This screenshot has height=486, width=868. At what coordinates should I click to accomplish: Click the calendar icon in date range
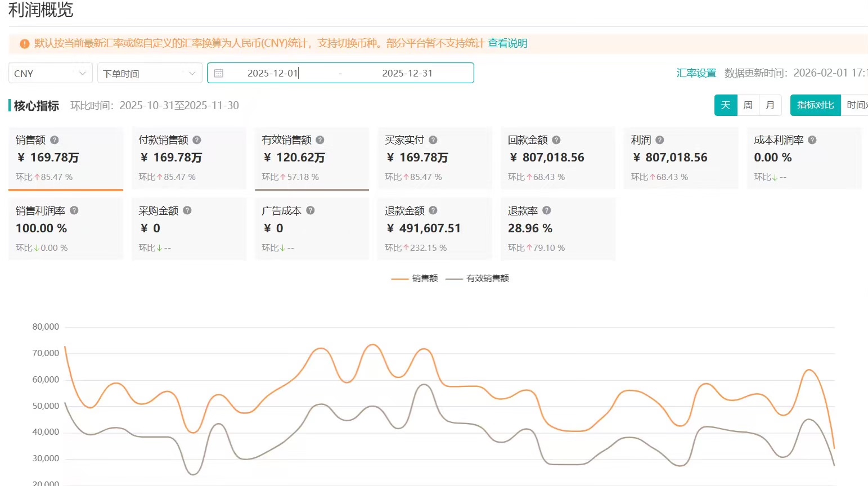(219, 73)
